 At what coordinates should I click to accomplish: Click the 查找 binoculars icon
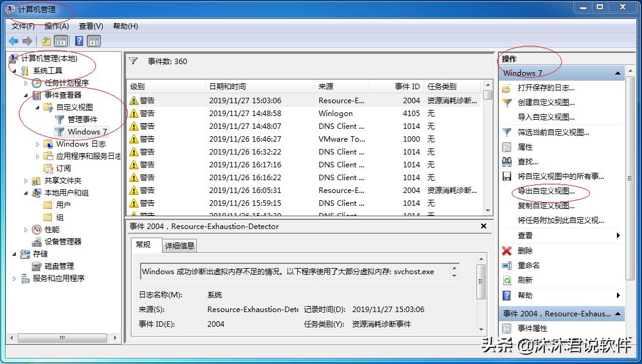507,161
